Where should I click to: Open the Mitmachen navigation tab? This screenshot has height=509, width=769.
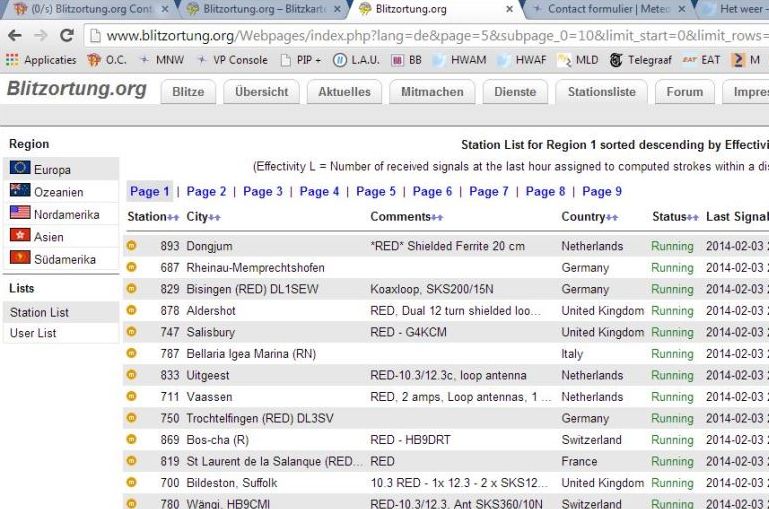click(x=432, y=92)
